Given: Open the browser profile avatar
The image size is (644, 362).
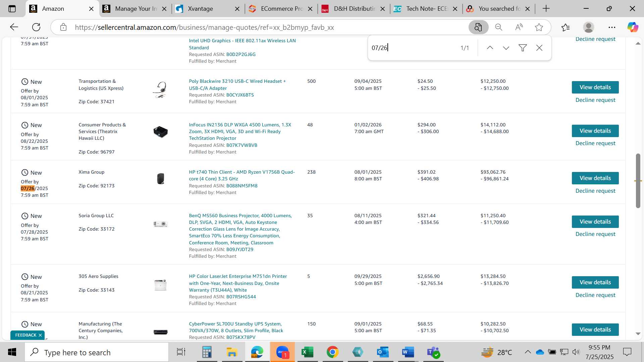Looking at the screenshot, I should click(589, 27).
